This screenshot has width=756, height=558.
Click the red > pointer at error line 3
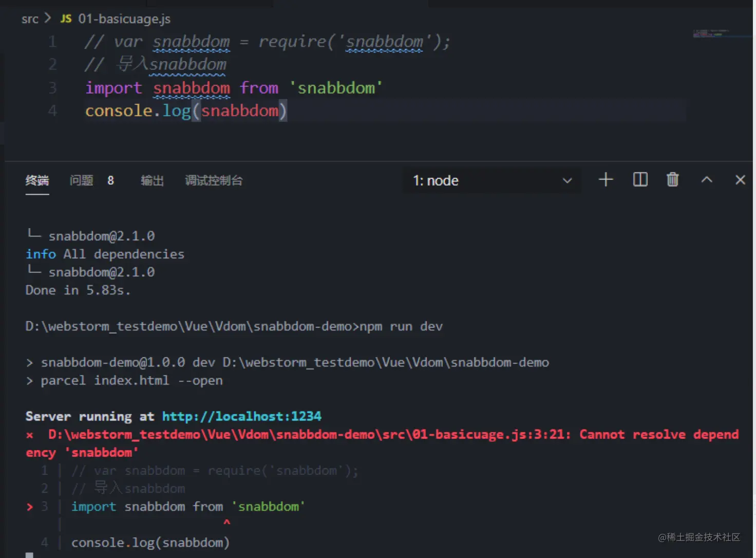[x=30, y=507]
